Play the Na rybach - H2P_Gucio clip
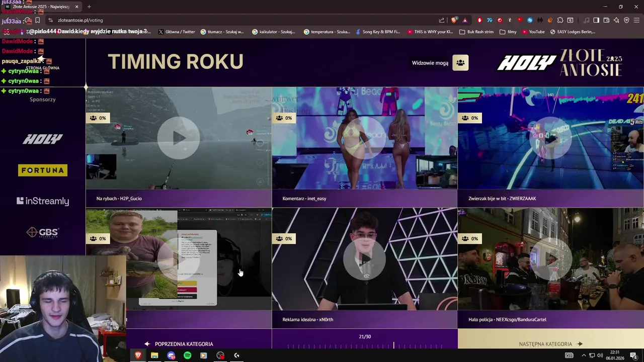The width and height of the screenshot is (644, 362). coord(179,138)
